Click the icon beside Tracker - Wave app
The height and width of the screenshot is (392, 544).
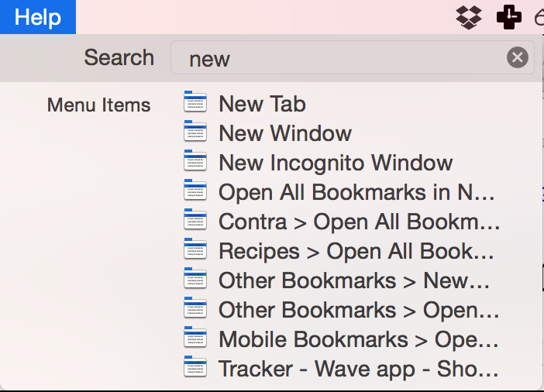click(x=195, y=366)
